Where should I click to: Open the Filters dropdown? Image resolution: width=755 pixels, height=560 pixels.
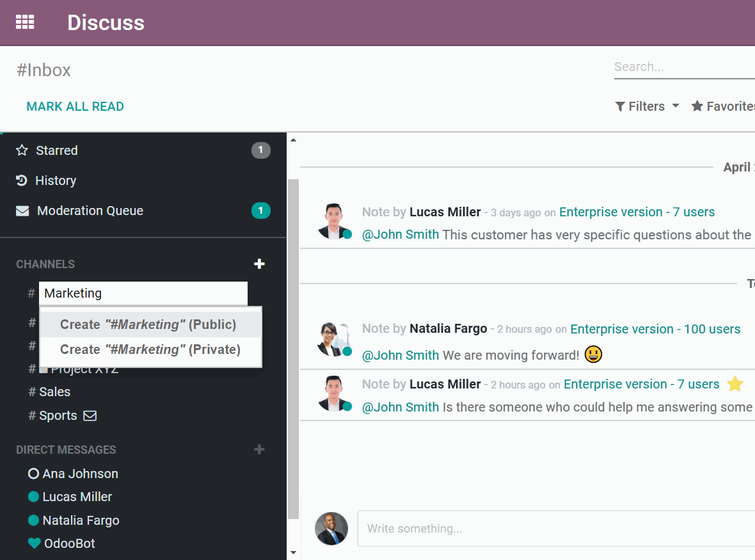(647, 106)
